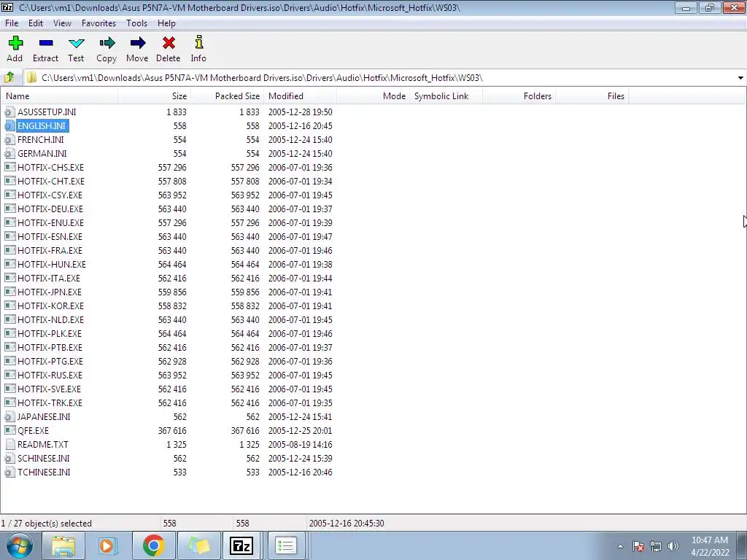The image size is (747, 560).
Task: Open the Tools menu
Action: 136,23
